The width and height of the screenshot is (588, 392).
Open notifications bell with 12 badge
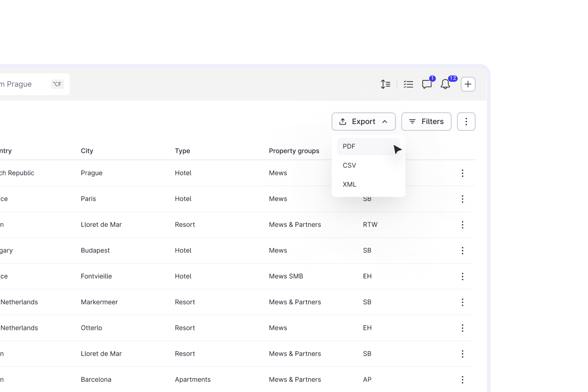445,84
